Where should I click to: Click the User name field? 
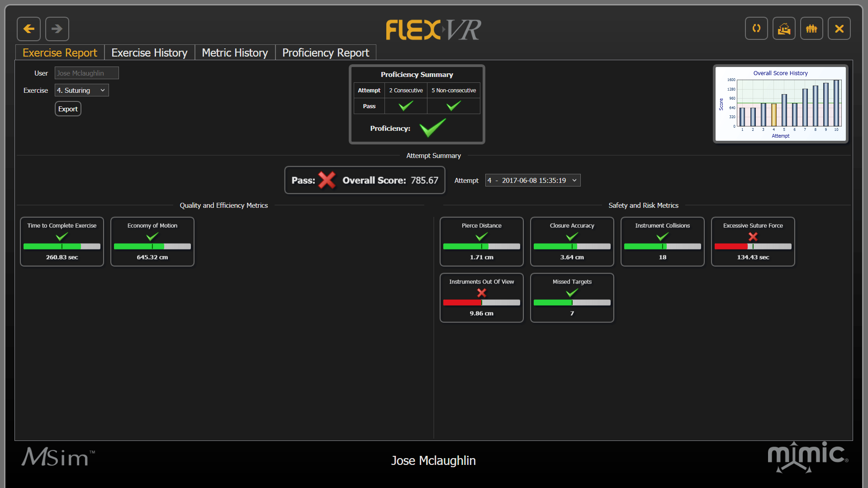click(87, 73)
